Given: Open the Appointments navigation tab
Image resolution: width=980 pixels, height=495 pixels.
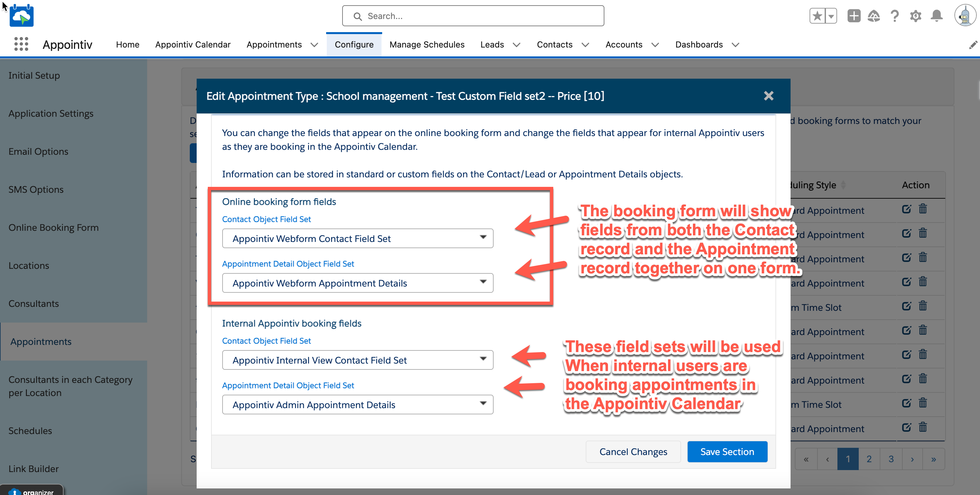Looking at the screenshot, I should coord(274,45).
